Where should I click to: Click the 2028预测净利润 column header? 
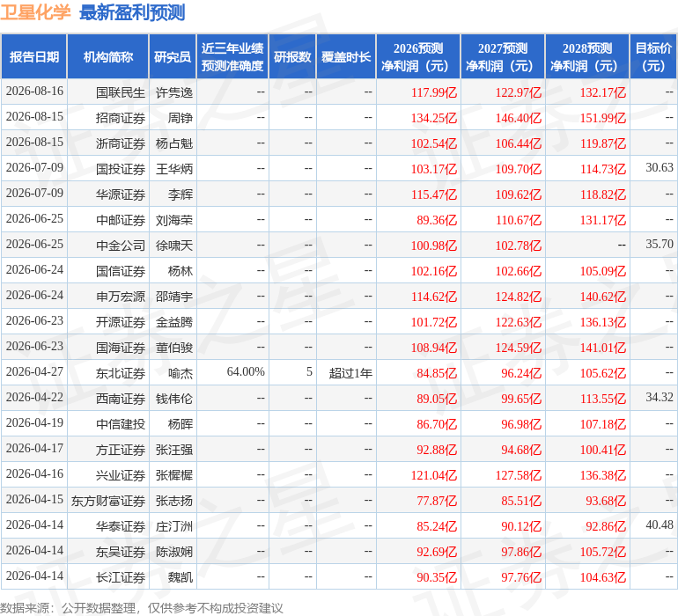click(x=587, y=56)
